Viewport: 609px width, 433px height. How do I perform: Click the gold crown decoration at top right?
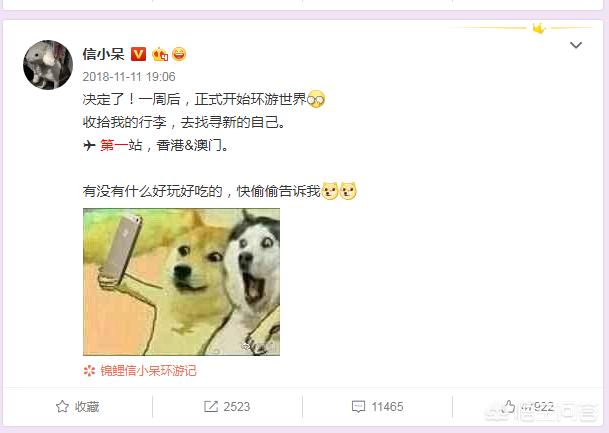[539, 28]
